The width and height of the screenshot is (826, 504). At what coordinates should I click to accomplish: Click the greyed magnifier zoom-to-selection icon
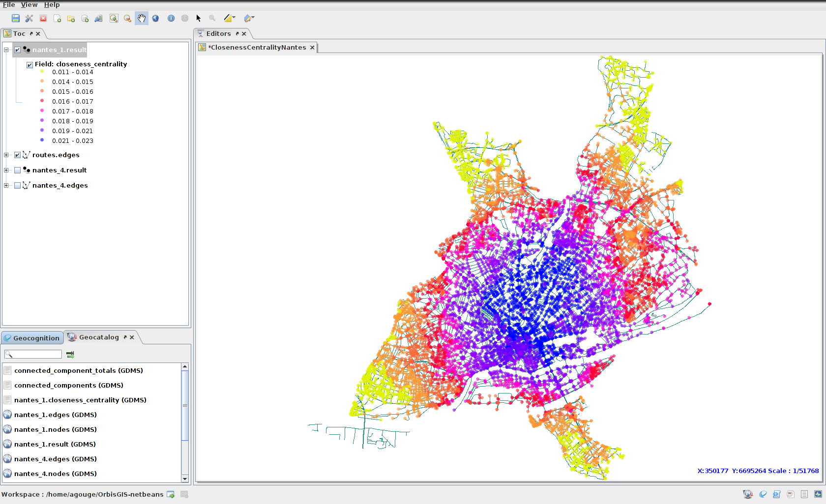(x=212, y=18)
